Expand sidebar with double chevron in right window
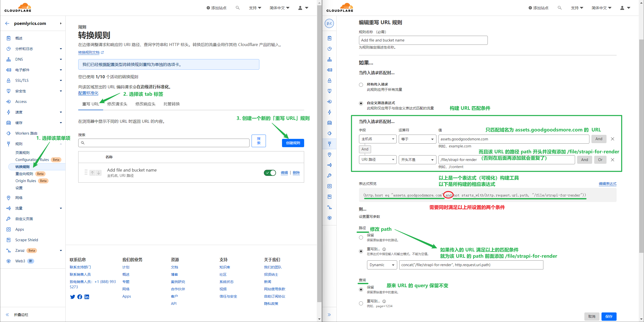 pos(329,315)
